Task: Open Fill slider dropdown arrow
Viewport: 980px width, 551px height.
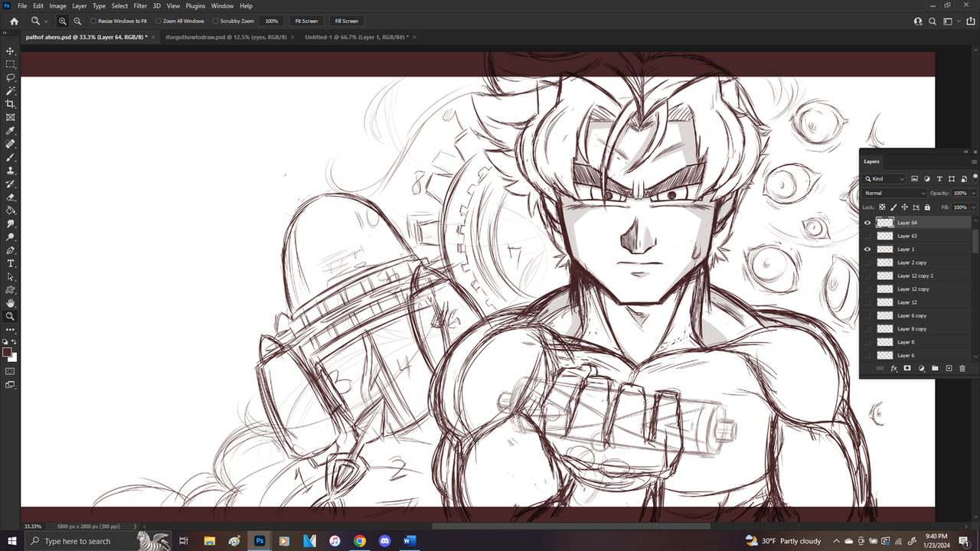Action: (x=973, y=207)
